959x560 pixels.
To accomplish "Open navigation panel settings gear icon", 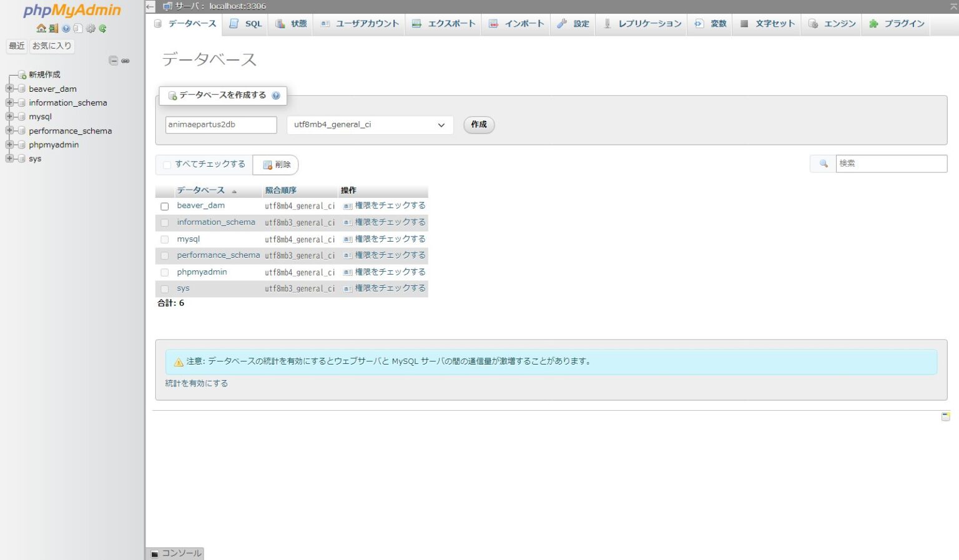I will [x=91, y=28].
